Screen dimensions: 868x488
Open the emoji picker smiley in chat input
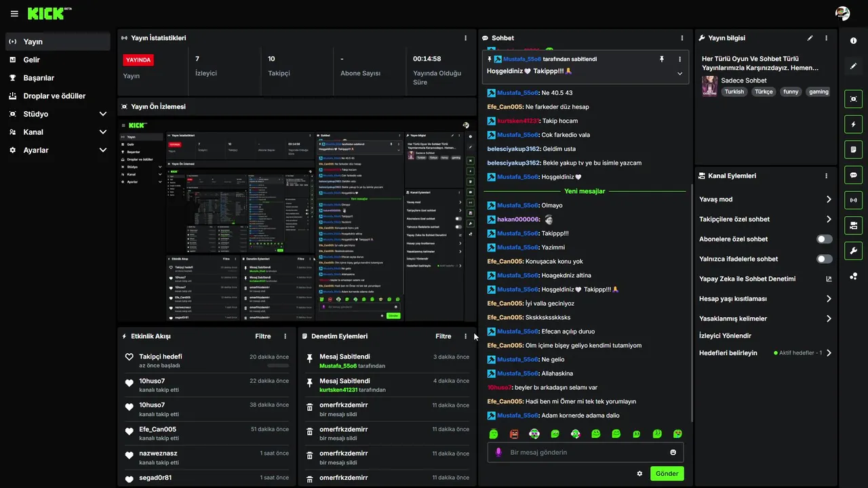point(673,452)
